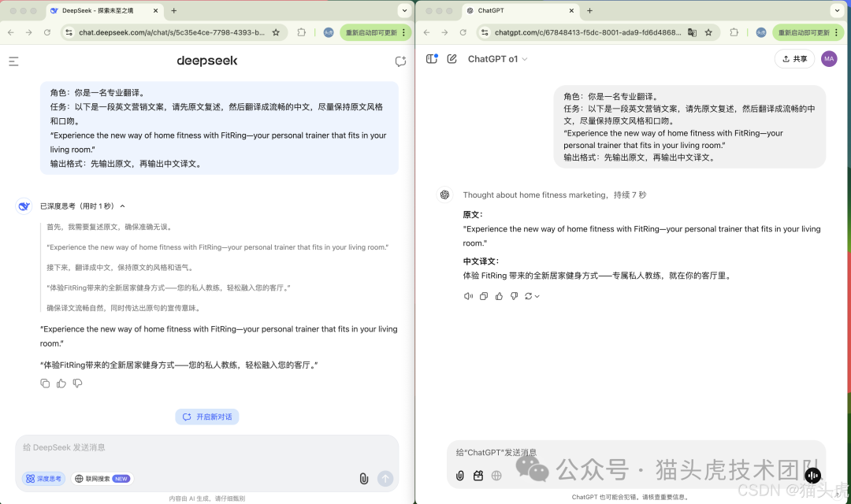The width and height of the screenshot is (851, 504).
Task: Focus the 给 DeepSeek 发送消息 input
Action: point(206,447)
